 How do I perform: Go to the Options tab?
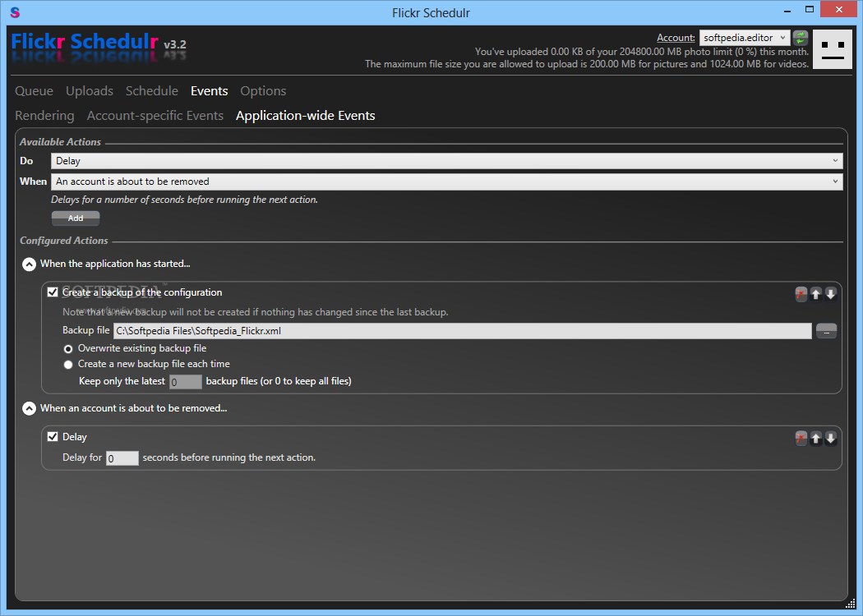click(263, 90)
